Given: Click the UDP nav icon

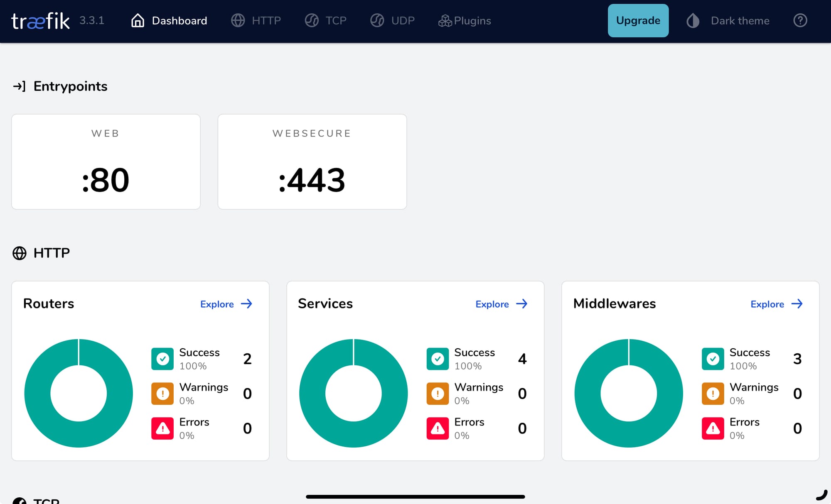Looking at the screenshot, I should 377,20.
